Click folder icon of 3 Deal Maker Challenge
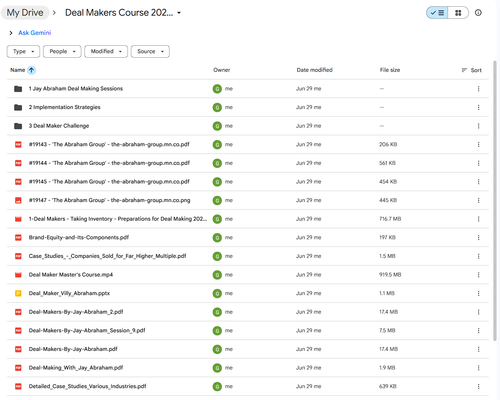The image size is (500, 400). 18,126
